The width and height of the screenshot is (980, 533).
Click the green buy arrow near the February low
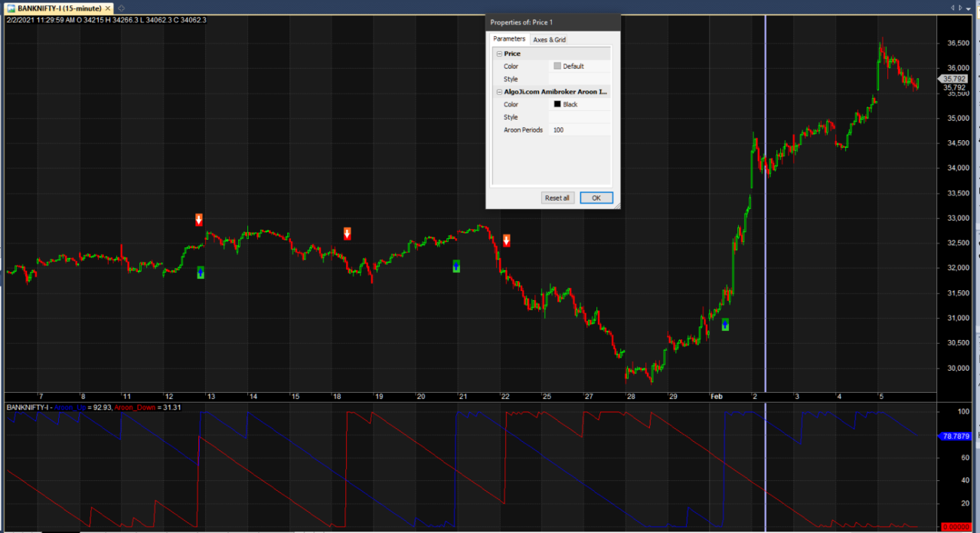click(x=725, y=325)
